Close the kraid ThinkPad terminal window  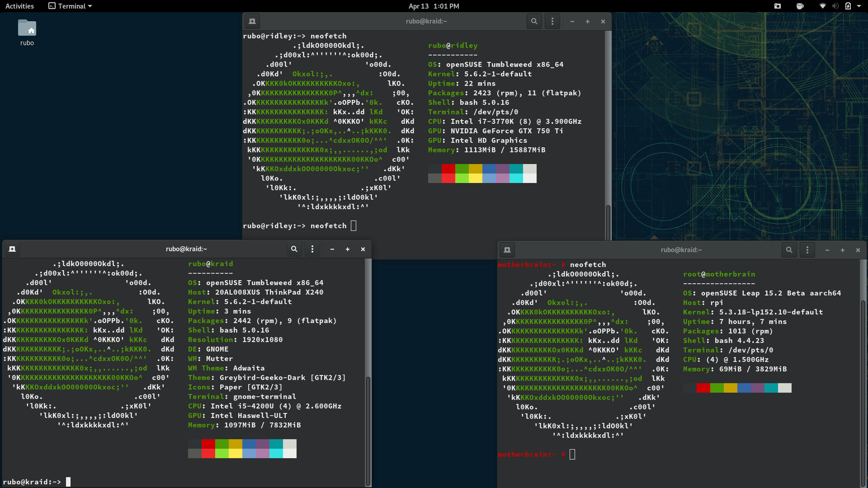coord(363,249)
